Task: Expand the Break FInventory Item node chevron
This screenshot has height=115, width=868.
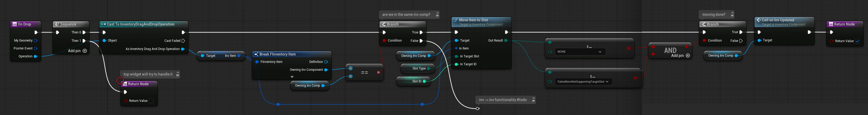Action: click(x=292, y=77)
